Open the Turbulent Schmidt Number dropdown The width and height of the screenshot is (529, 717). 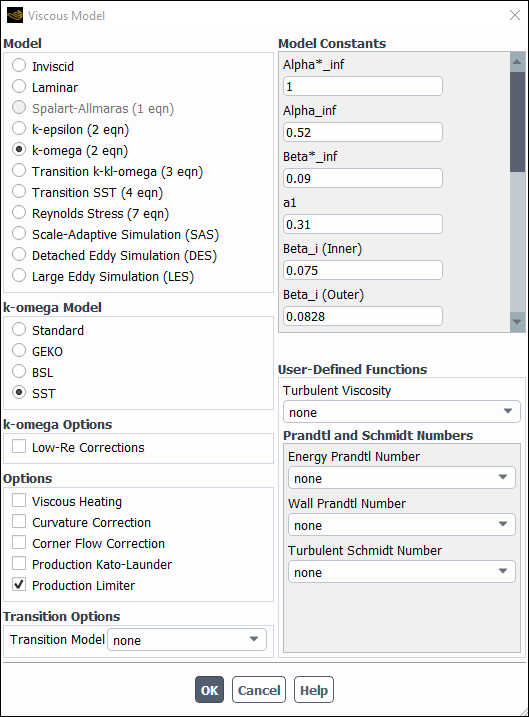coord(401,572)
